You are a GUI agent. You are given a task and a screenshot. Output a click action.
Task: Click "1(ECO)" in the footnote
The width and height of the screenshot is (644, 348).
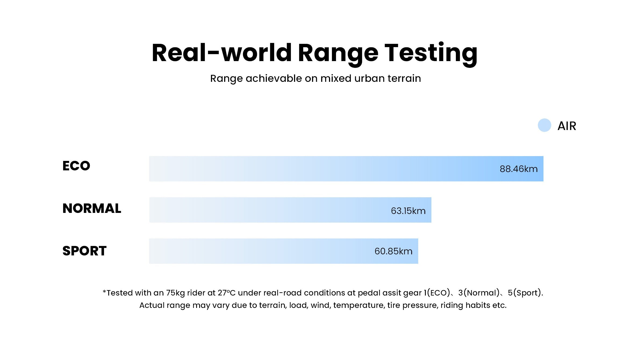coord(437,293)
